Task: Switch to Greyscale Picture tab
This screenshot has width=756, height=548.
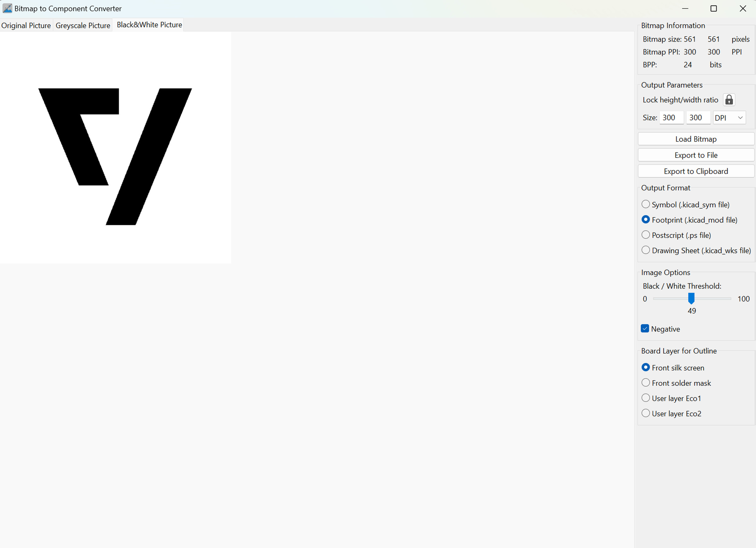Action: 83,25
